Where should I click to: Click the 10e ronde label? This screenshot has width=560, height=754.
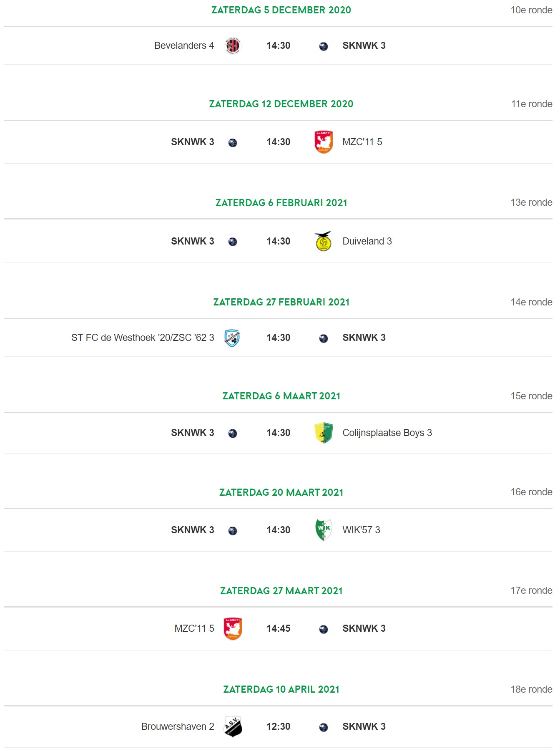coord(531,10)
